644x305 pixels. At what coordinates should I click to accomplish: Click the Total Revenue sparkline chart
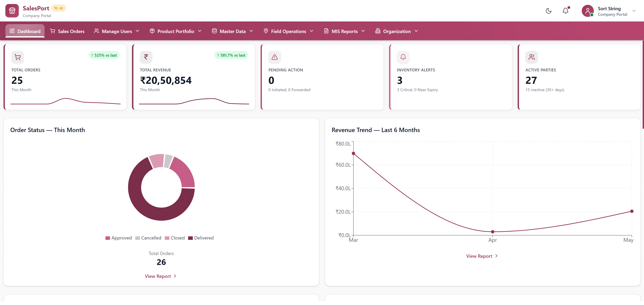(x=194, y=101)
